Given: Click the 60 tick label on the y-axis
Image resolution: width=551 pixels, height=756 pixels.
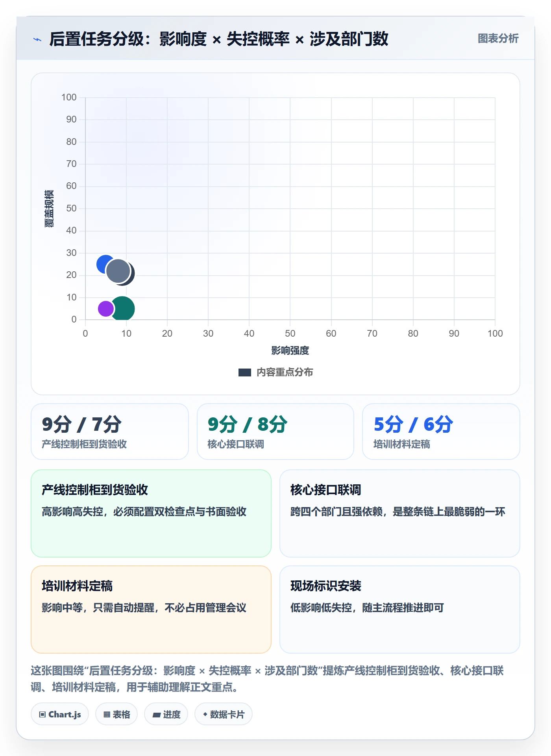Looking at the screenshot, I should coord(71,186).
